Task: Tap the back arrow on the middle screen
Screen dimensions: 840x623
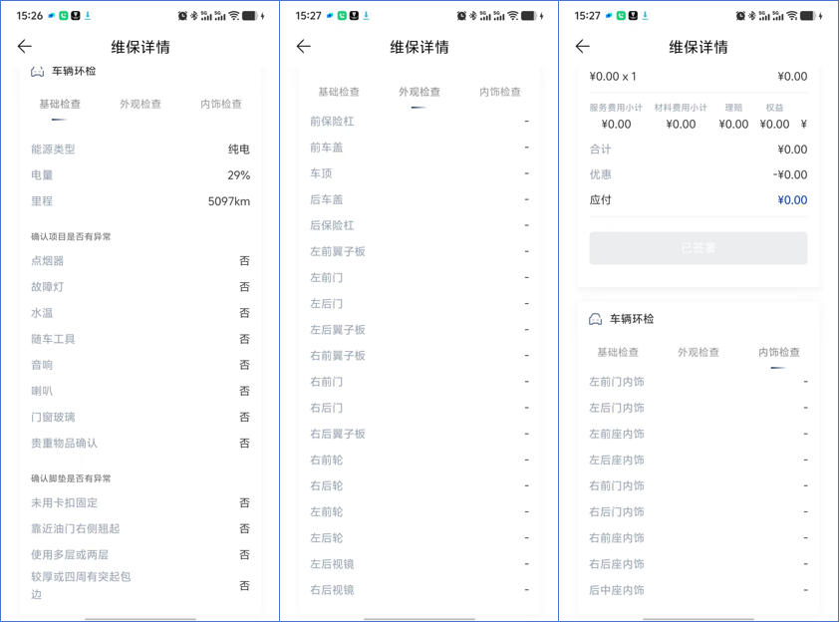Action: point(304,47)
